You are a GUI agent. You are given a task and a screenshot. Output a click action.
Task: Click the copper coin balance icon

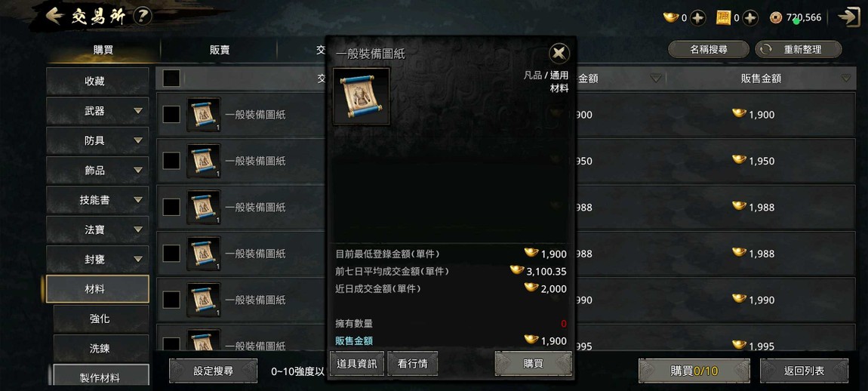pyautogui.click(x=776, y=17)
